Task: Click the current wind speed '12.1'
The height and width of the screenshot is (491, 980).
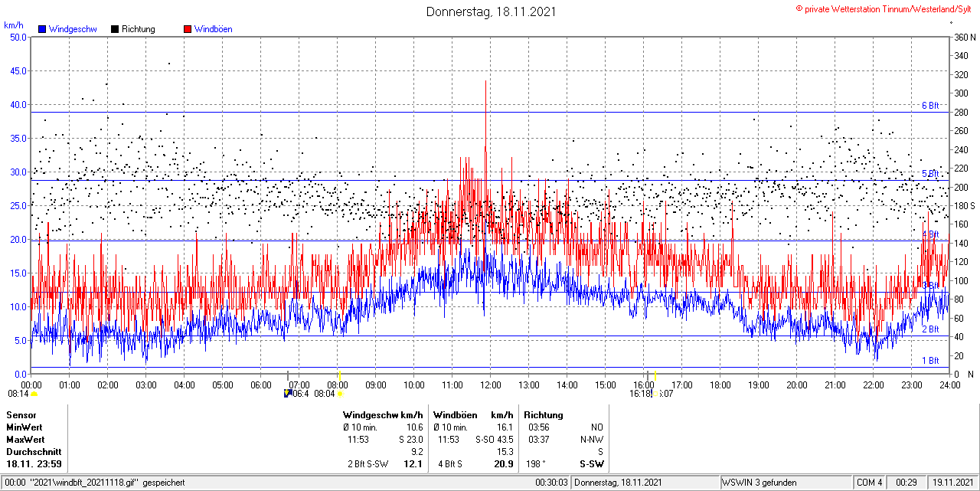Action: pos(413,464)
